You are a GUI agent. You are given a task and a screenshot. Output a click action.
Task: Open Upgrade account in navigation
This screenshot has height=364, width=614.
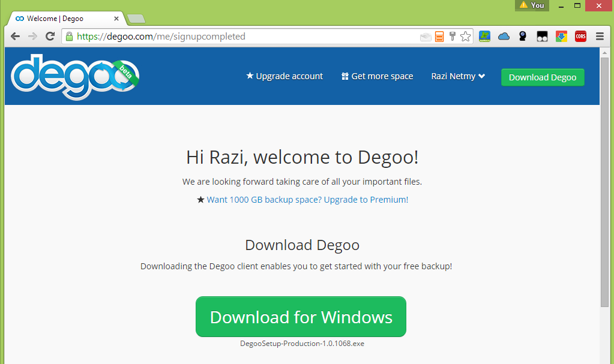(x=284, y=76)
